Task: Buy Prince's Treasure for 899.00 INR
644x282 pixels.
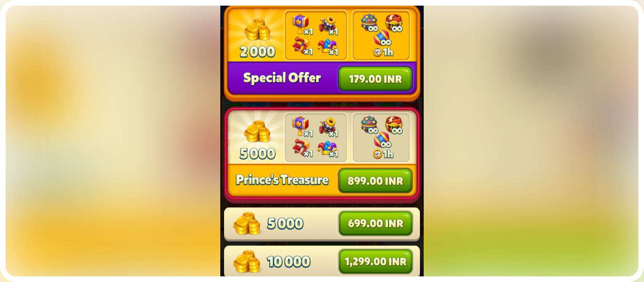Action: coord(375,180)
